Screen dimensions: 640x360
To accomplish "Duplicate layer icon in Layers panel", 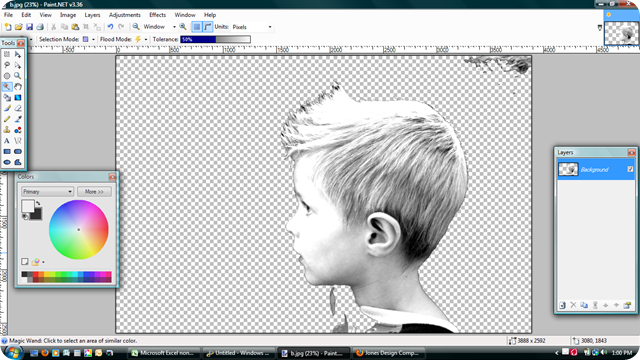I will [584, 305].
